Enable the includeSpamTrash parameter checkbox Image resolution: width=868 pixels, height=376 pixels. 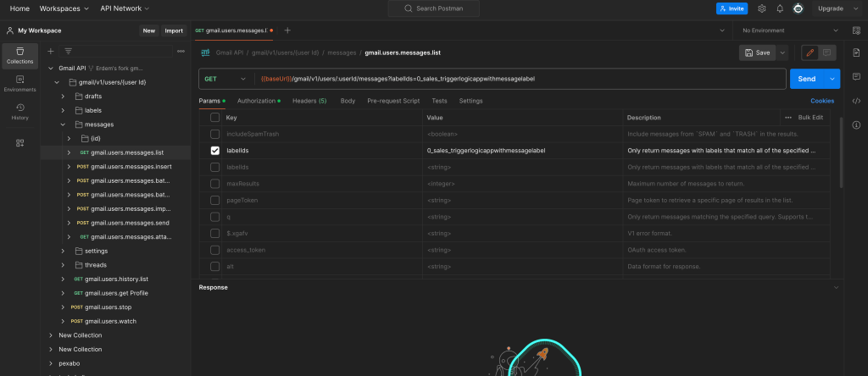(214, 134)
